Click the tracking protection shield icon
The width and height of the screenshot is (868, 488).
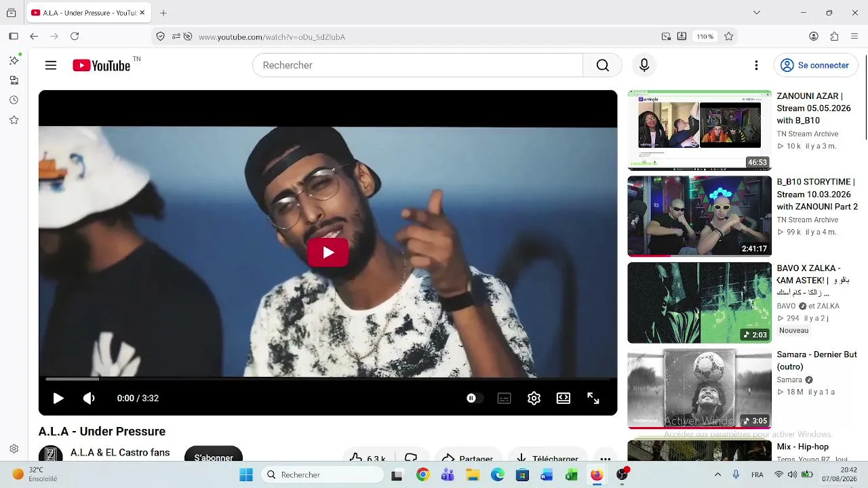pos(161,37)
